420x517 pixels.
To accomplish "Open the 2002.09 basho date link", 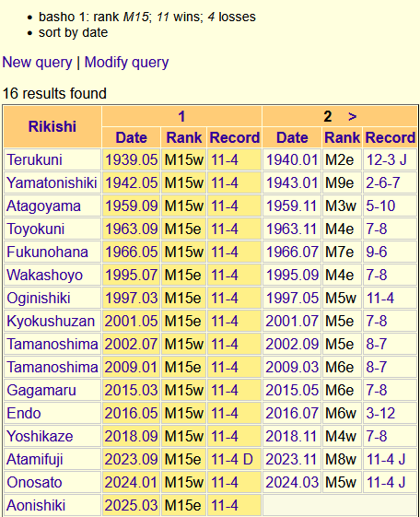I will coord(292,345).
